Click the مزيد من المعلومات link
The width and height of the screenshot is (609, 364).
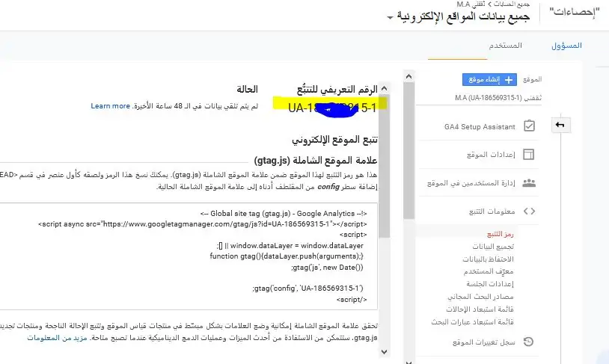coord(57,338)
